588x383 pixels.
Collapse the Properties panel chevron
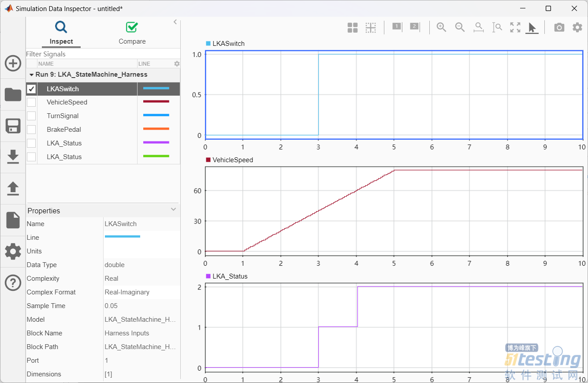[173, 210]
